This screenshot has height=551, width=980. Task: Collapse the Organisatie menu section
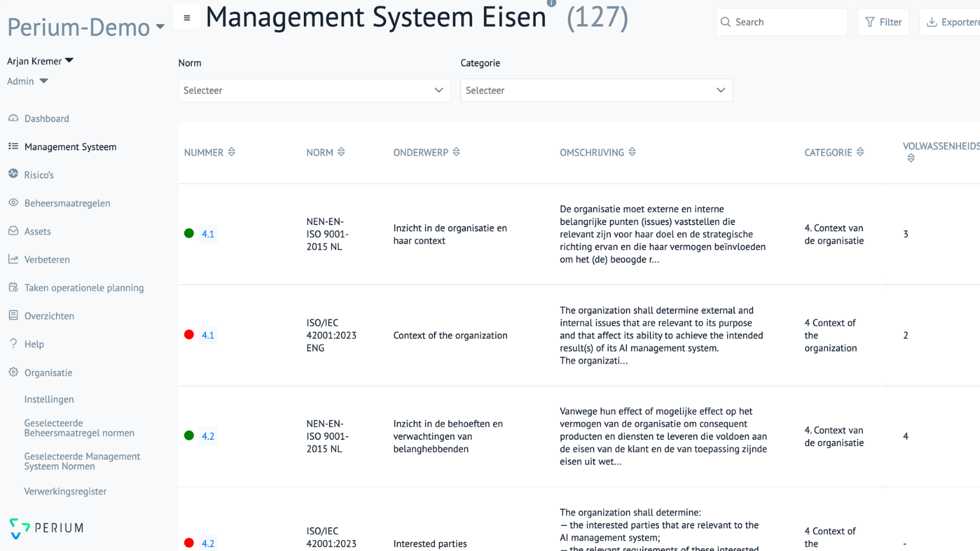[48, 373]
